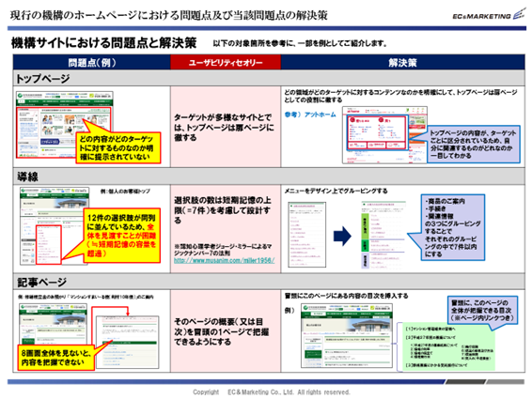Click the text 冒頭にこのページにある内容の目次を挿入する

(346, 296)
